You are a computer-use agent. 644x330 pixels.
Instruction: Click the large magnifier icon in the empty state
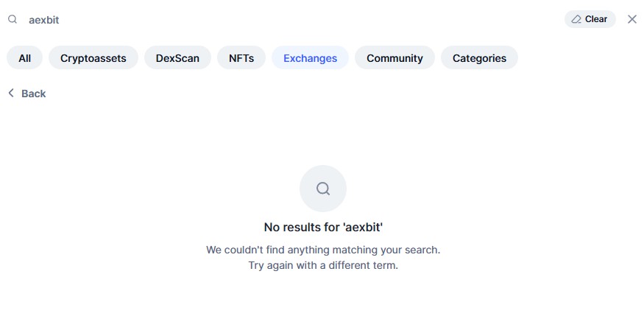322,189
